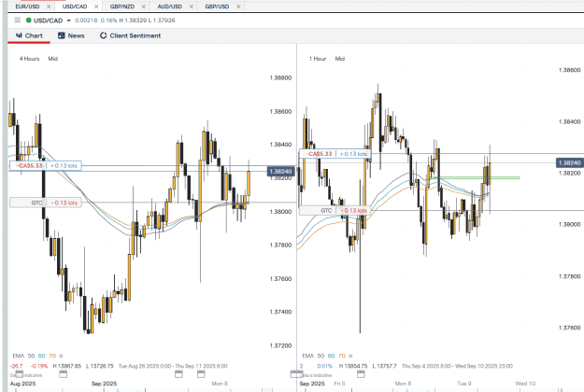Click the +0.13 lots position tag on the 1-hour chart
The height and width of the screenshot is (392, 584).
click(x=353, y=154)
